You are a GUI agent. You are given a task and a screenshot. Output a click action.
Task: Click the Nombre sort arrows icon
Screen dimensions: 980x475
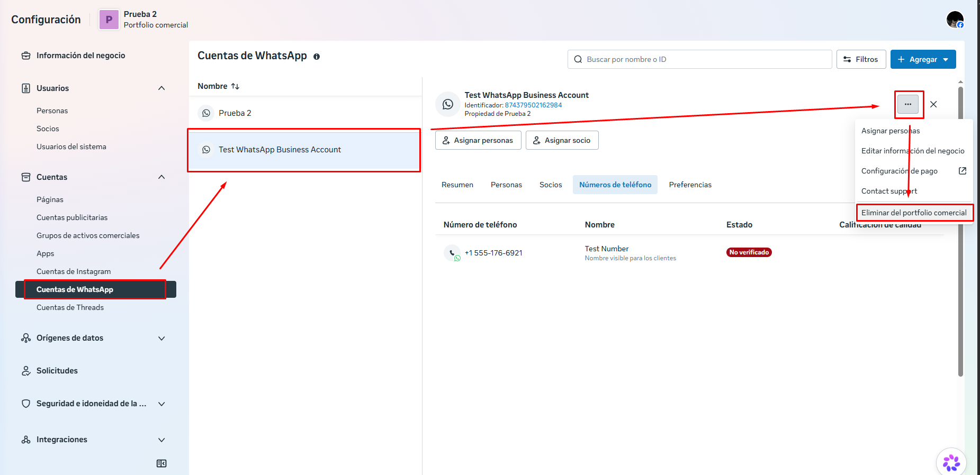235,86
